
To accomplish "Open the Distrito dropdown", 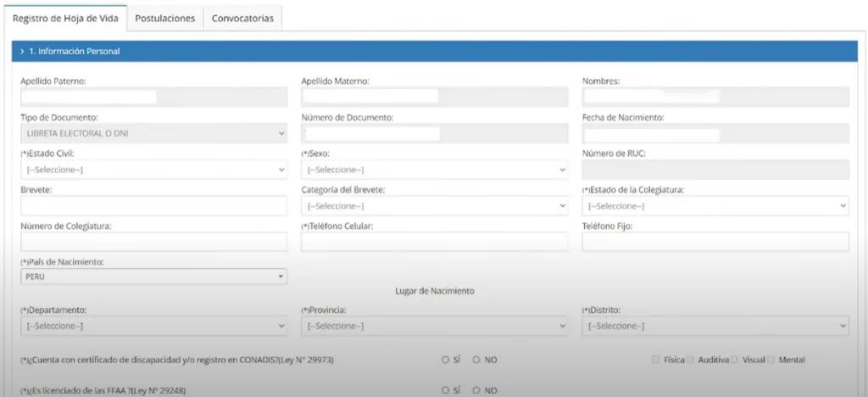I will click(x=715, y=326).
